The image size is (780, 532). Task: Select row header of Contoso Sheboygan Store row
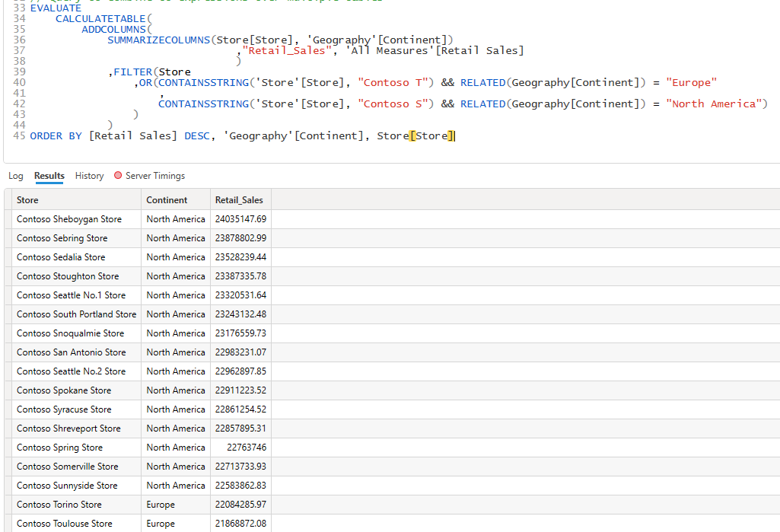(x=8, y=219)
